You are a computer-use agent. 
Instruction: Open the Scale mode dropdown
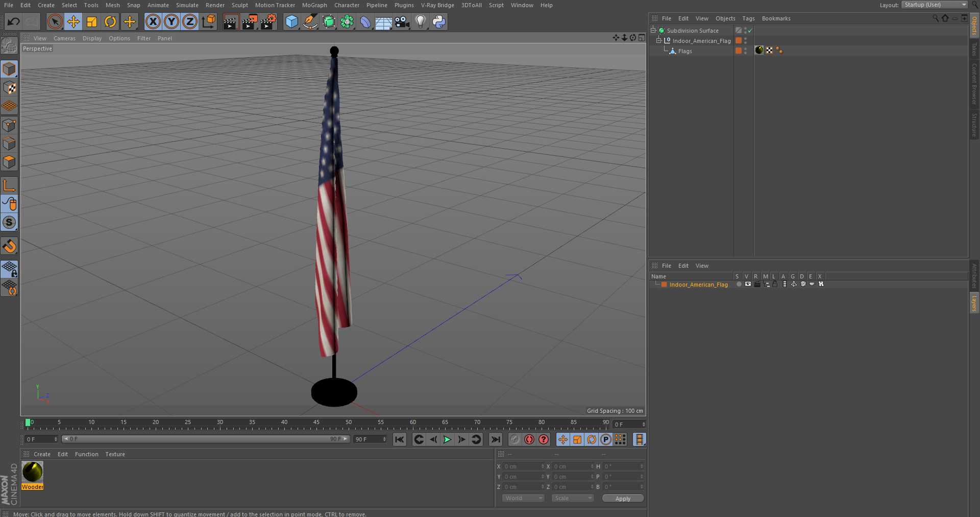pyautogui.click(x=573, y=498)
